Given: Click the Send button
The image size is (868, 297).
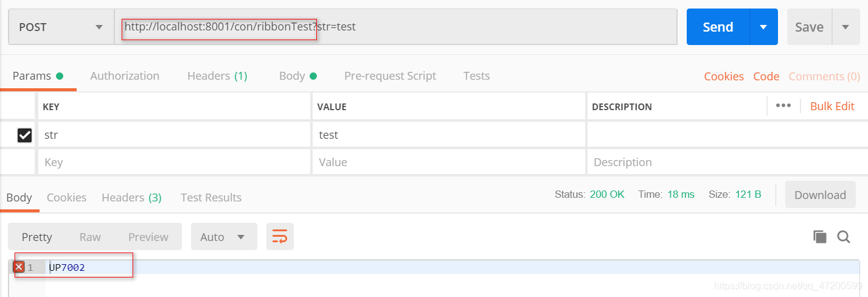Looking at the screenshot, I should [x=718, y=27].
